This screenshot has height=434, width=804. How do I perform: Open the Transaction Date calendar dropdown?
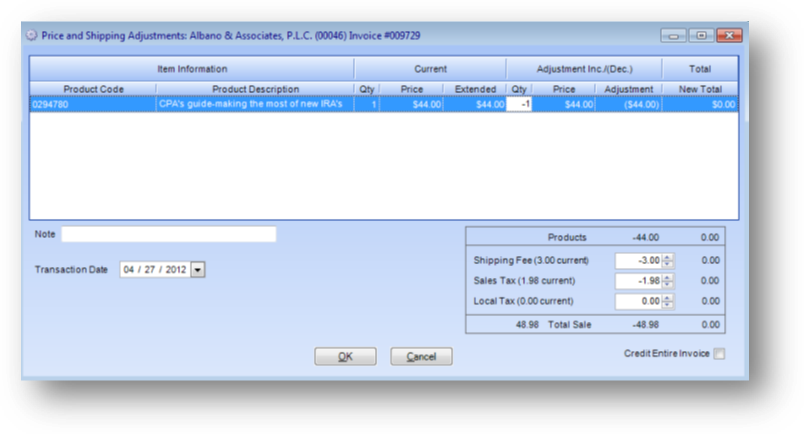point(198,270)
